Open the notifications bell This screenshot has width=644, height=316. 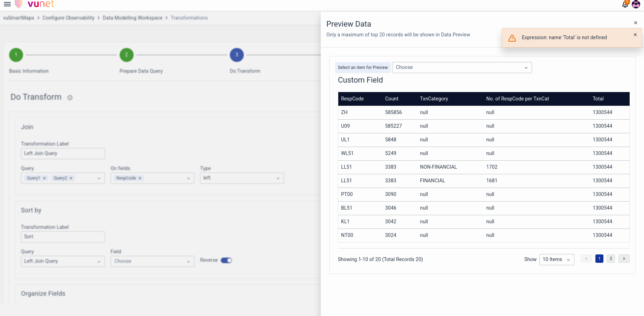pos(625,5)
